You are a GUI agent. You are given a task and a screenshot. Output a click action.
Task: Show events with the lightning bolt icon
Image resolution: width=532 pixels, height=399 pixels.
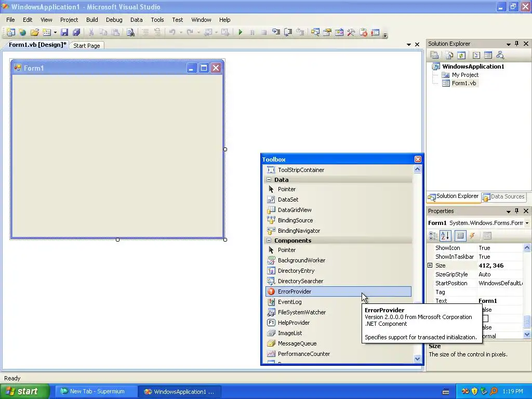(472, 235)
